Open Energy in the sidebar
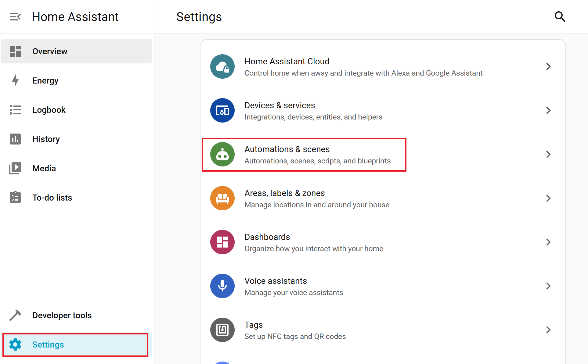Image resolution: width=588 pixels, height=364 pixels. pos(45,80)
